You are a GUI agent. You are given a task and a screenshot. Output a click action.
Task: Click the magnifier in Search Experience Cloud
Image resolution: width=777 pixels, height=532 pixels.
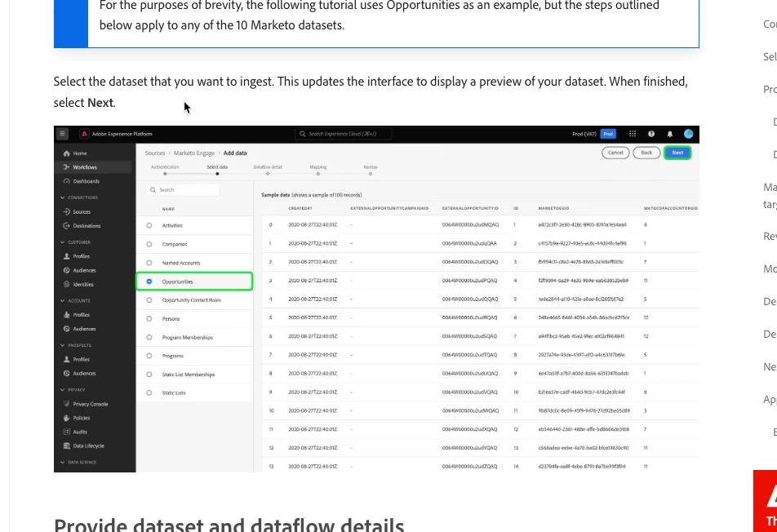click(x=302, y=134)
